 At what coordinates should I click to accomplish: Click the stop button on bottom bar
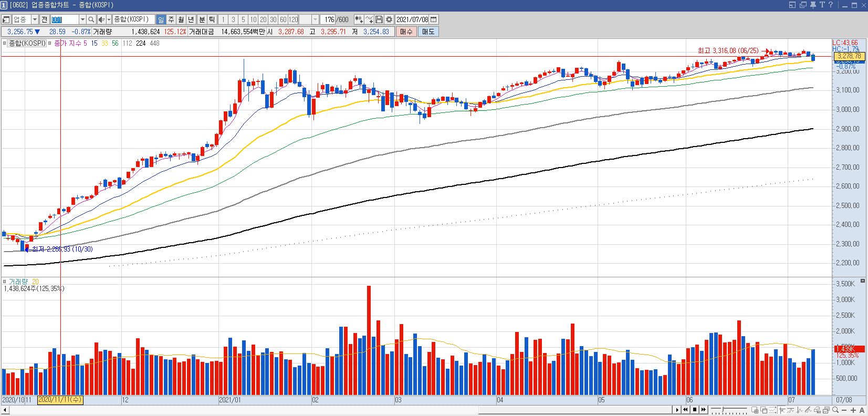pos(695,410)
